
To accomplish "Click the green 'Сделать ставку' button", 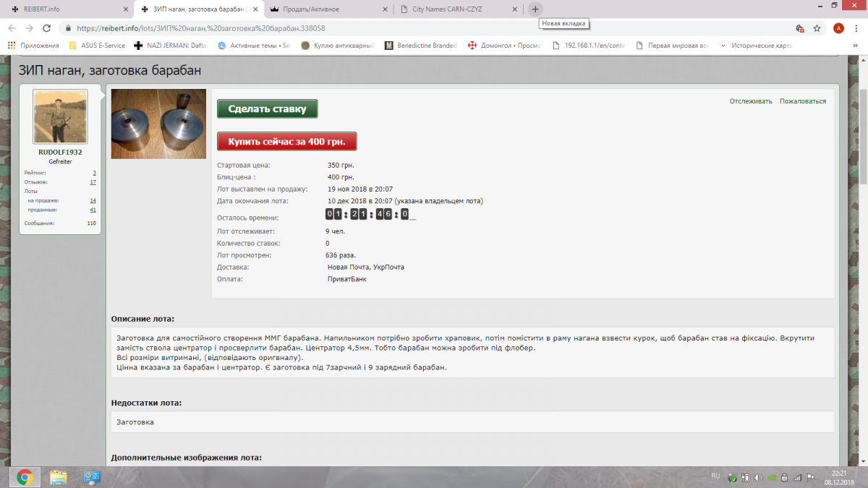I will 267,109.
